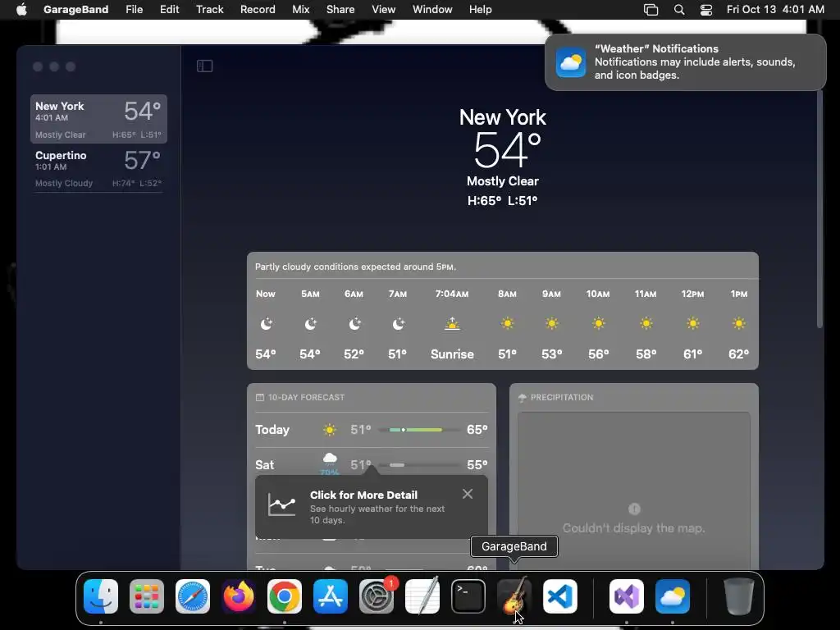This screenshot has width=840, height=630.
Task: Open Terminal from the Dock
Action: [x=468, y=596]
